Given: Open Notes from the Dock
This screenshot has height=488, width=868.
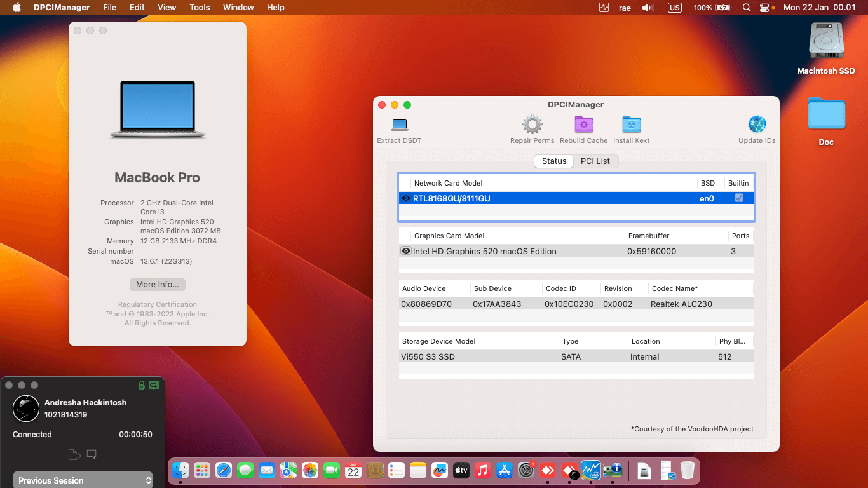Looking at the screenshot, I should [x=418, y=470].
